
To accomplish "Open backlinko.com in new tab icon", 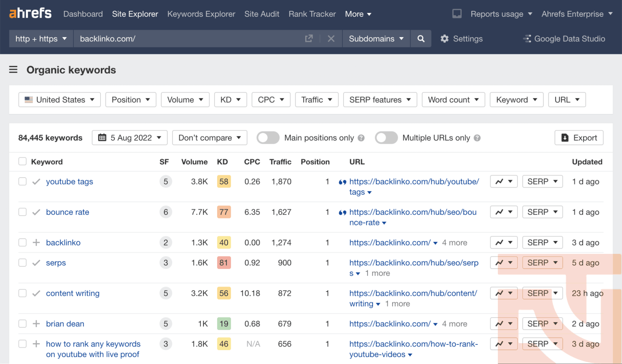I will [309, 39].
